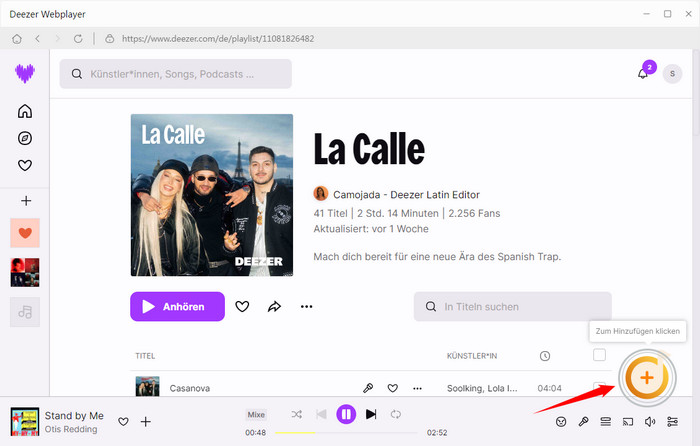Click the sidebar plus to create a playlist
Screen dimensions: 700x446
tap(26, 200)
